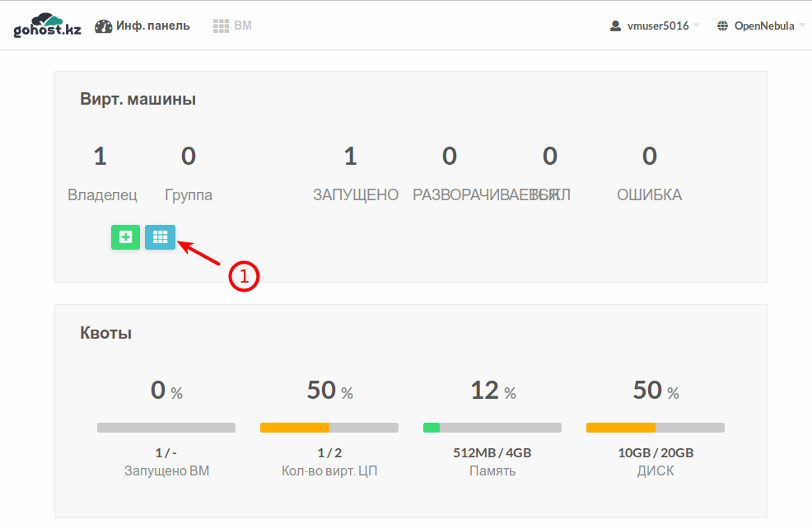This screenshot has height=529, width=812.
Task: Click the ВМ grid icon in header
Action: coord(222,26)
